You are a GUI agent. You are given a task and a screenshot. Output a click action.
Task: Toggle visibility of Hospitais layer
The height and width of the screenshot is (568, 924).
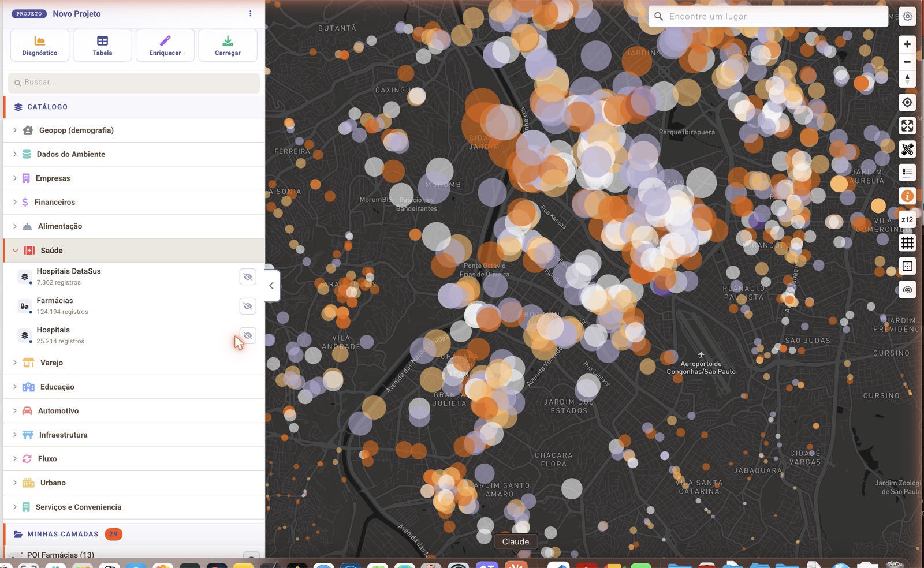pyautogui.click(x=248, y=336)
